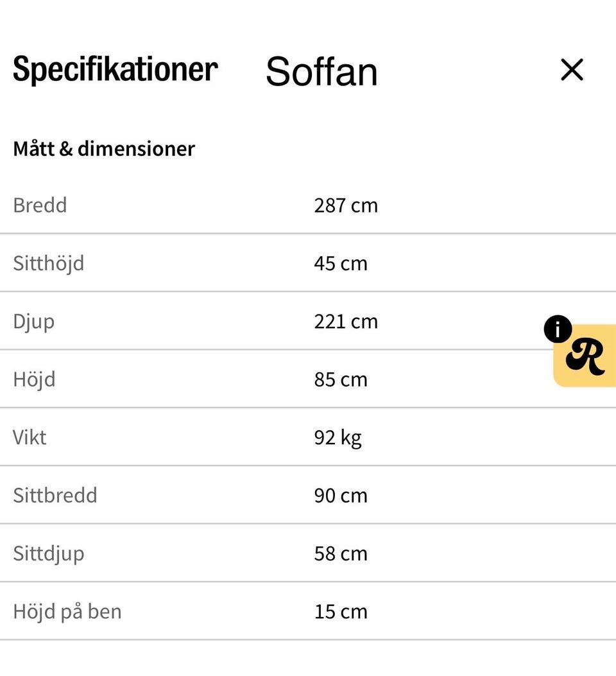Close the Specifikationer panel with the X
Image resolution: width=616 pixels, height=676 pixels.
(x=572, y=70)
